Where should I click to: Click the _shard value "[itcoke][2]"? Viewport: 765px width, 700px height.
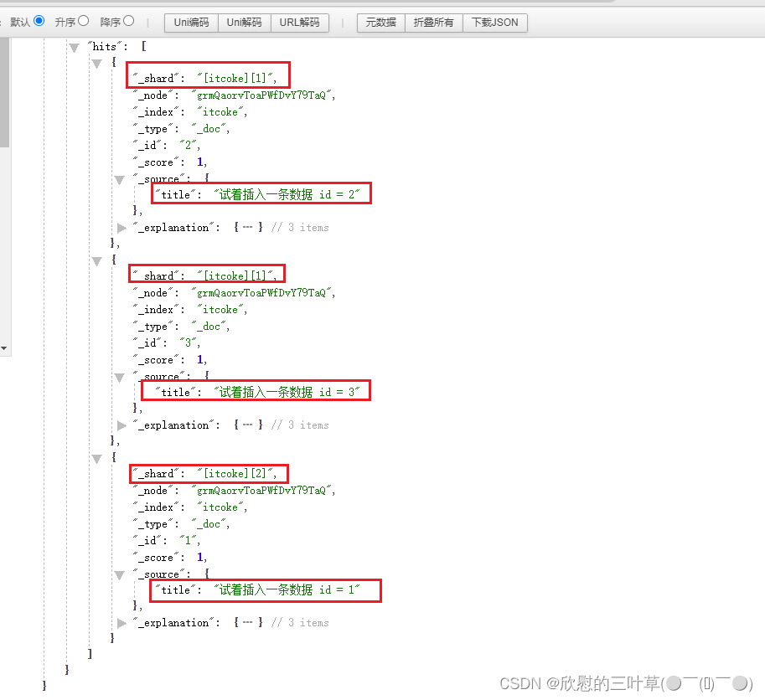click(236, 473)
